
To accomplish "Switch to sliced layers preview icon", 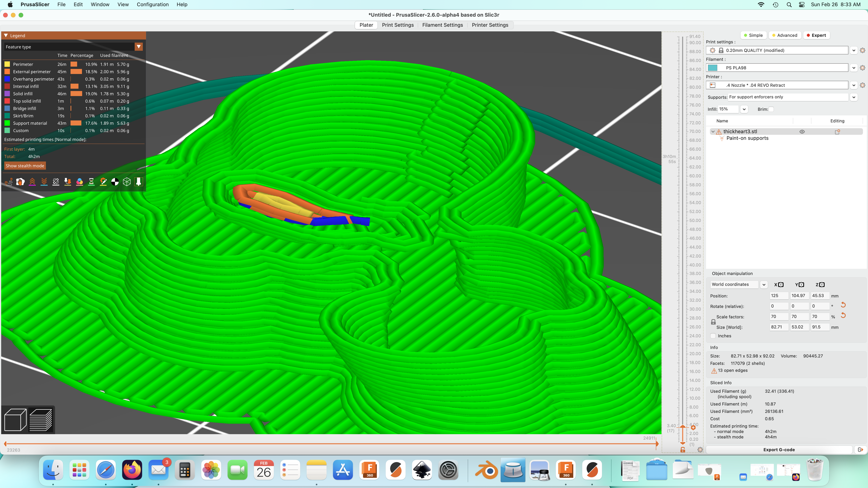I will click(x=41, y=420).
